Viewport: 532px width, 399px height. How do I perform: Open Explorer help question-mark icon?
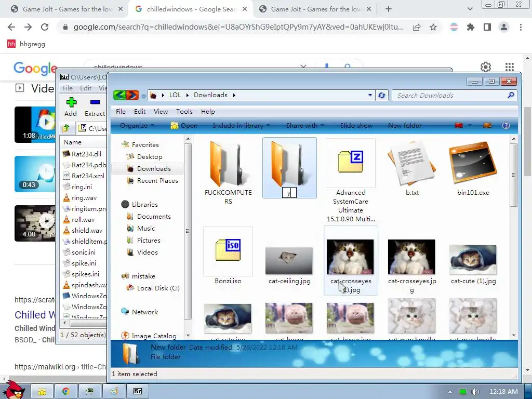(x=506, y=126)
